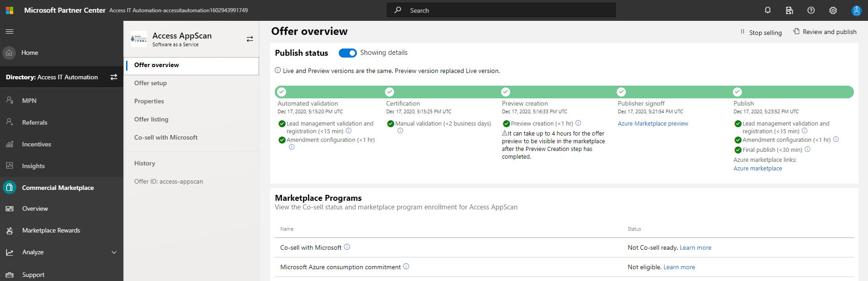868x281 pixels.
Task: Click the Access AppScan offer logo
Action: pos(138,39)
